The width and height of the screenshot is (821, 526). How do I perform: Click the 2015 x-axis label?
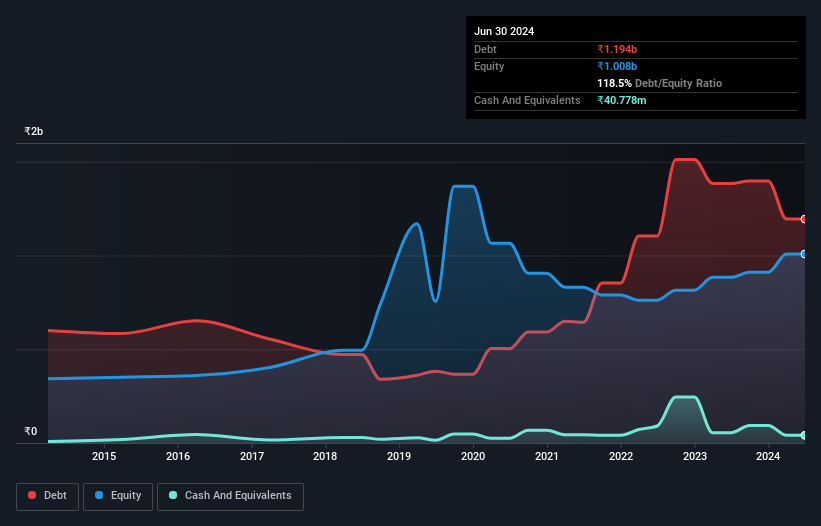coord(104,456)
